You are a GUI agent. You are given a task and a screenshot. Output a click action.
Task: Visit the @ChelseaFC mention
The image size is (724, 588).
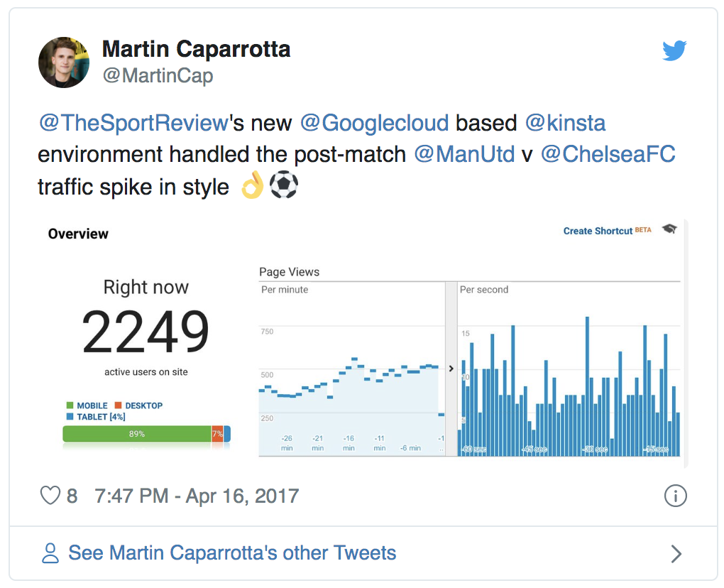click(x=608, y=154)
